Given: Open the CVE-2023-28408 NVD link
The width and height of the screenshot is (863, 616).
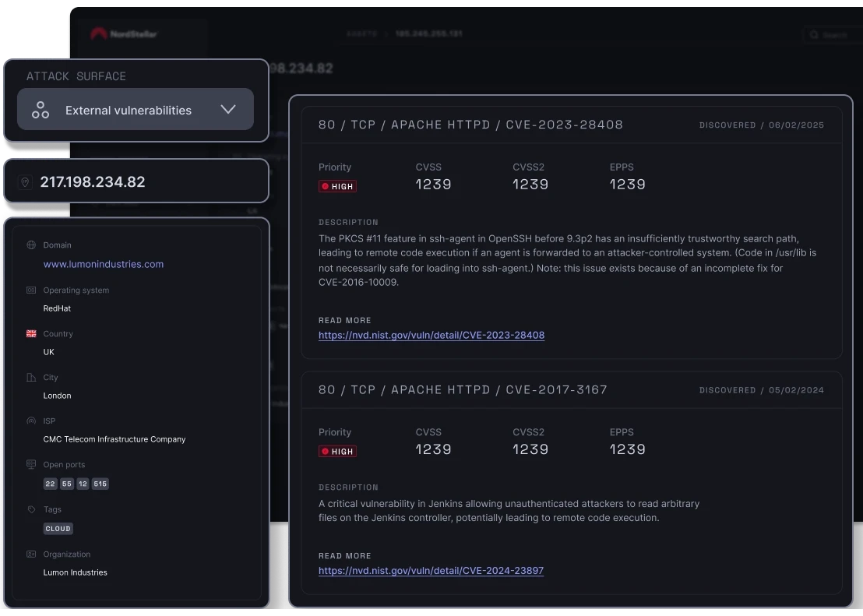Looking at the screenshot, I should 431,335.
